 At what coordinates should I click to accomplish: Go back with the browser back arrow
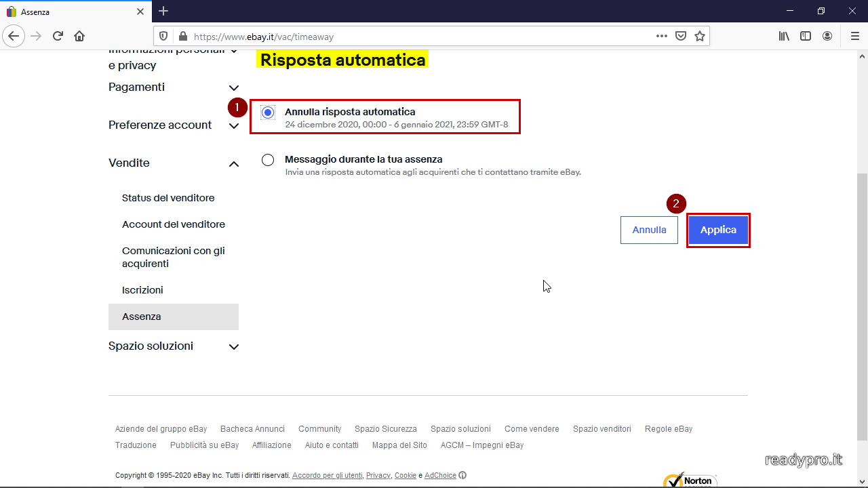14,36
